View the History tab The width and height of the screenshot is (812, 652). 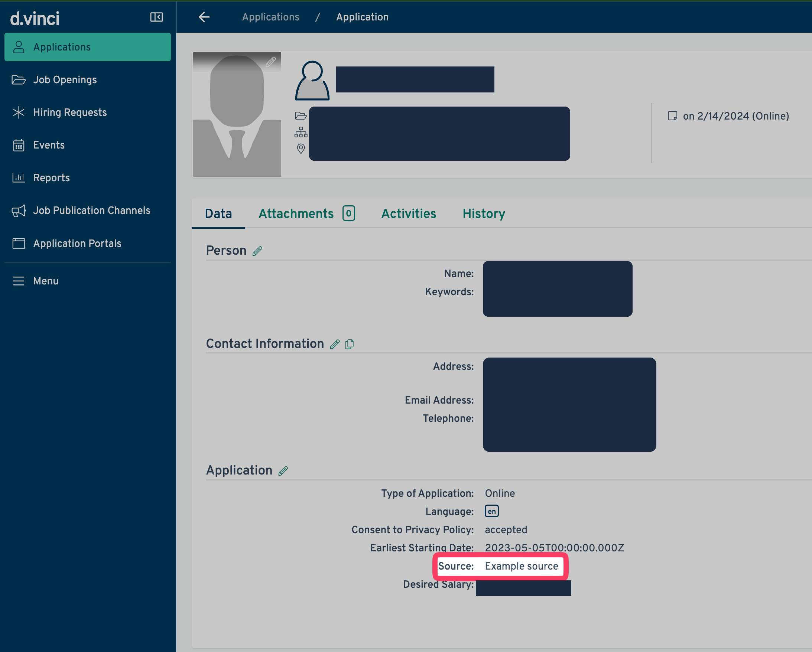(484, 213)
